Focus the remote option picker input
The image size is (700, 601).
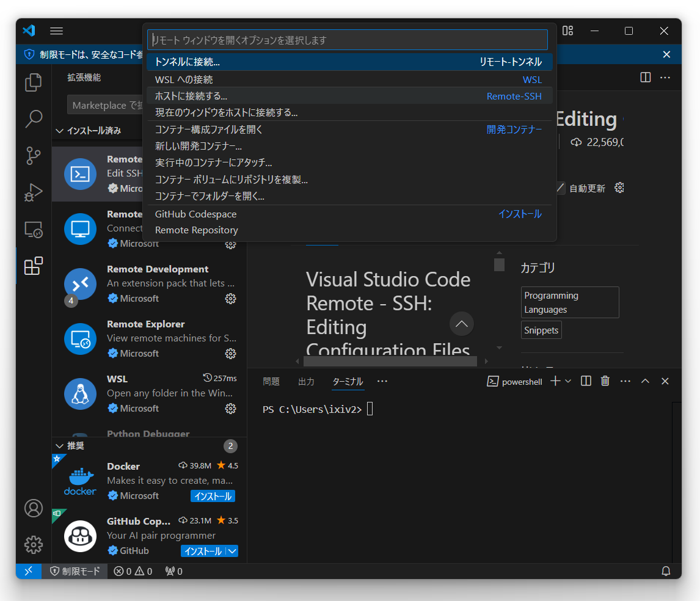pyautogui.click(x=348, y=40)
